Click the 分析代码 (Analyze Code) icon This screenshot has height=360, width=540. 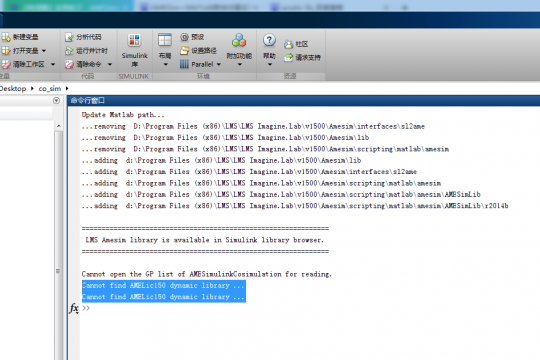pos(70,37)
